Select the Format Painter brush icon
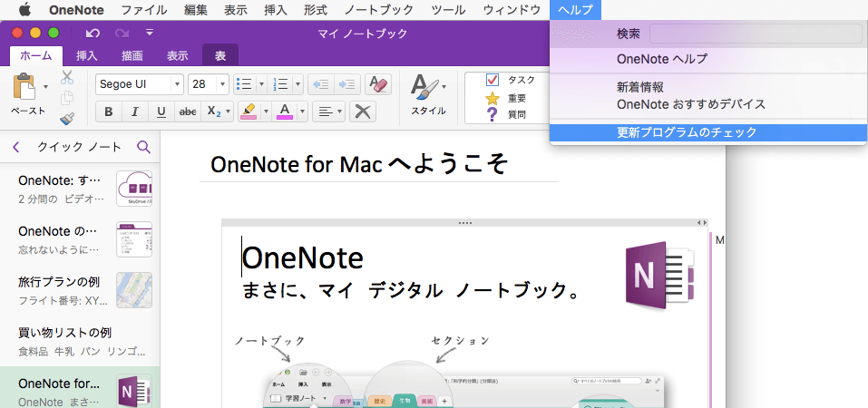868x408 pixels. click(x=67, y=118)
